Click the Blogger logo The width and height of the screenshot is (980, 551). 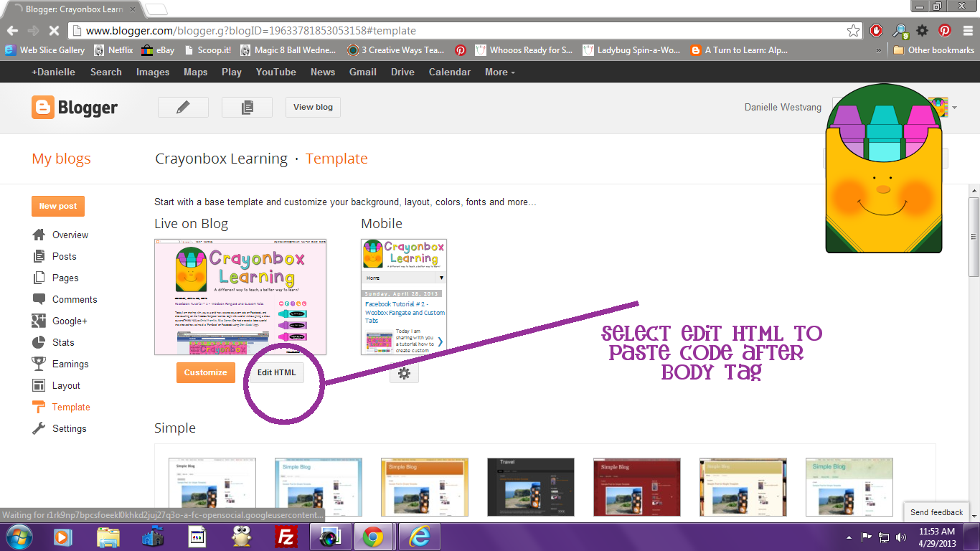tap(74, 108)
